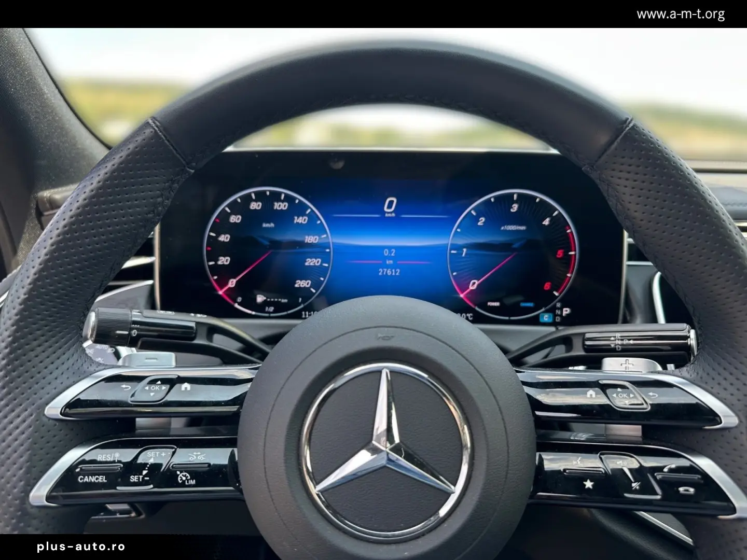
Task: Tap the 27612 odometer reading
Action: tap(389, 272)
